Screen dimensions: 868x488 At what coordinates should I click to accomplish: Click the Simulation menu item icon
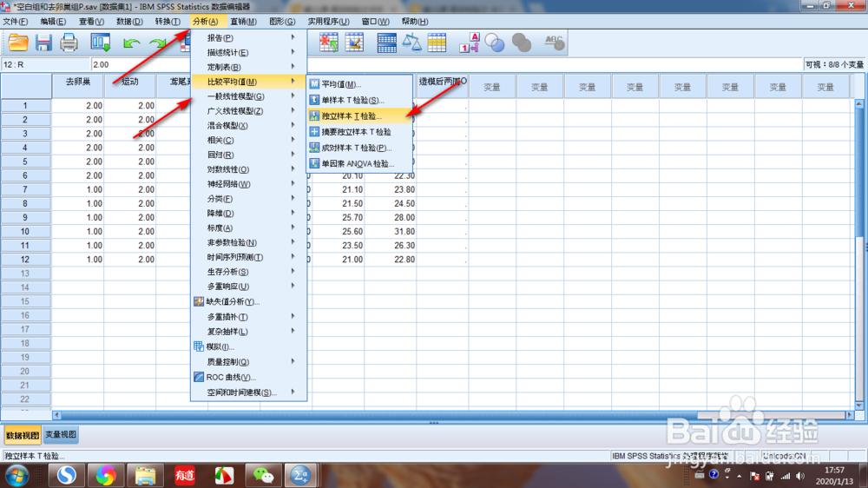[x=199, y=346]
